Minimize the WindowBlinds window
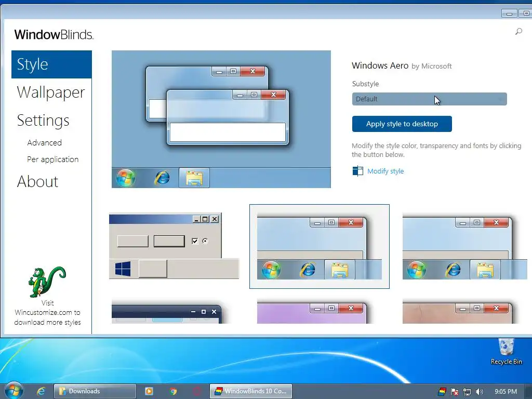Viewport: 532px width, 399px height. click(x=509, y=14)
